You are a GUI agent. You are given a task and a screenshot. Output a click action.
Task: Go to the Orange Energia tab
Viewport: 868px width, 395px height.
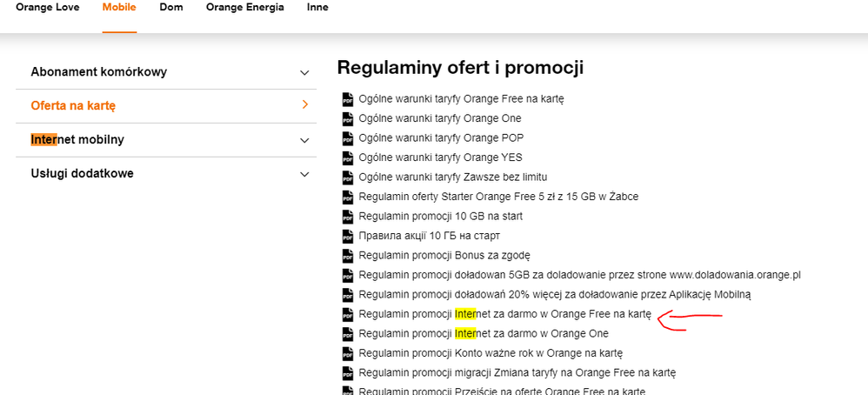pos(244,8)
